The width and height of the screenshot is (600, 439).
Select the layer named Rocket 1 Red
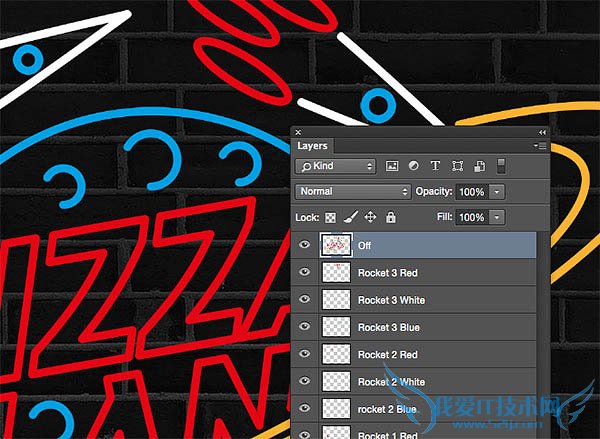coord(414,431)
